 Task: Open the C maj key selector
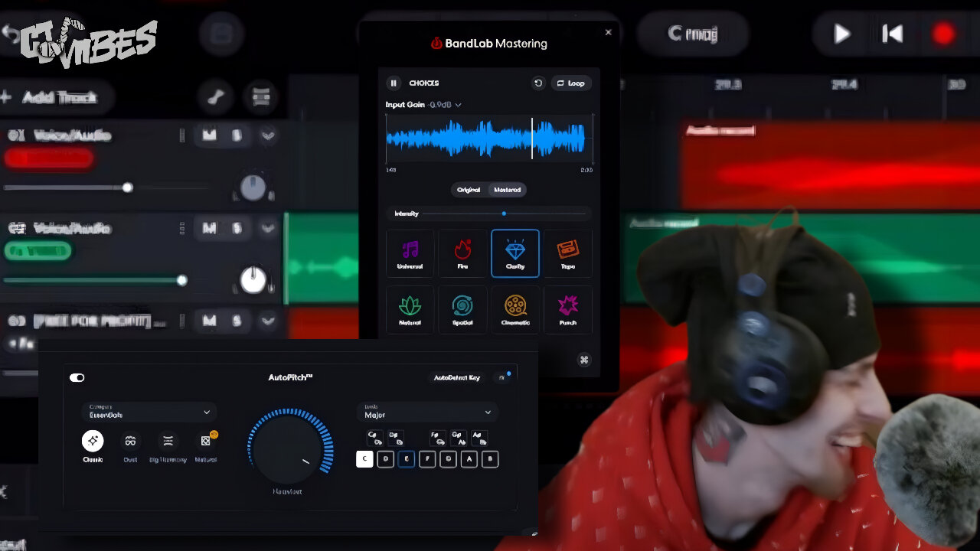(x=692, y=34)
